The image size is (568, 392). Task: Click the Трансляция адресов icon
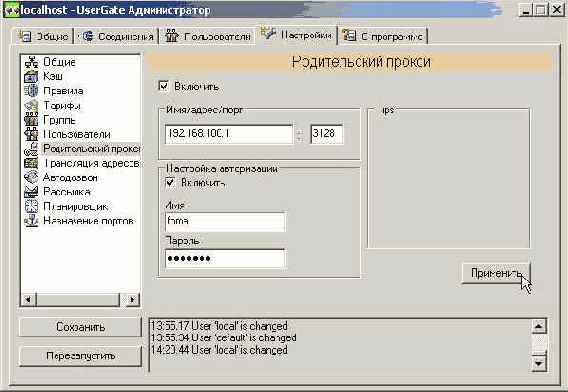(x=31, y=163)
